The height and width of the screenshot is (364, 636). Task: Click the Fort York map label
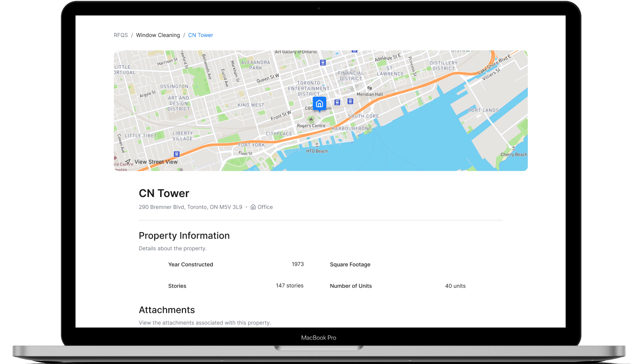[251, 145]
